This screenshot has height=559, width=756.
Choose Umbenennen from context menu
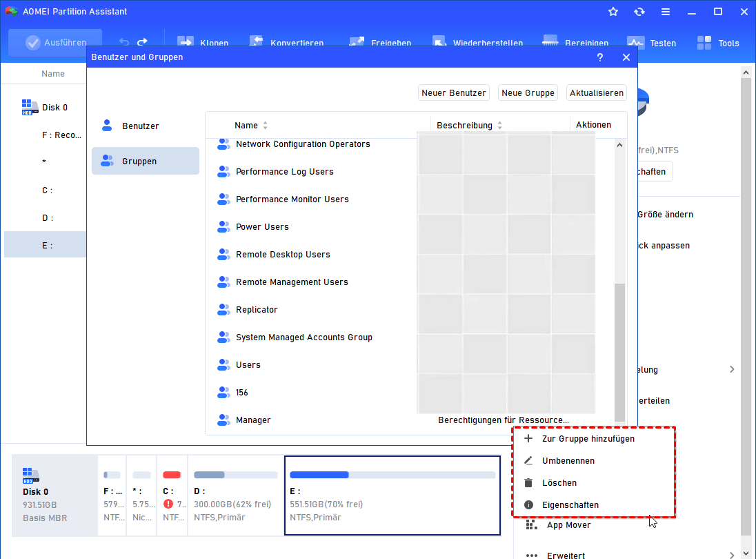pos(593,460)
